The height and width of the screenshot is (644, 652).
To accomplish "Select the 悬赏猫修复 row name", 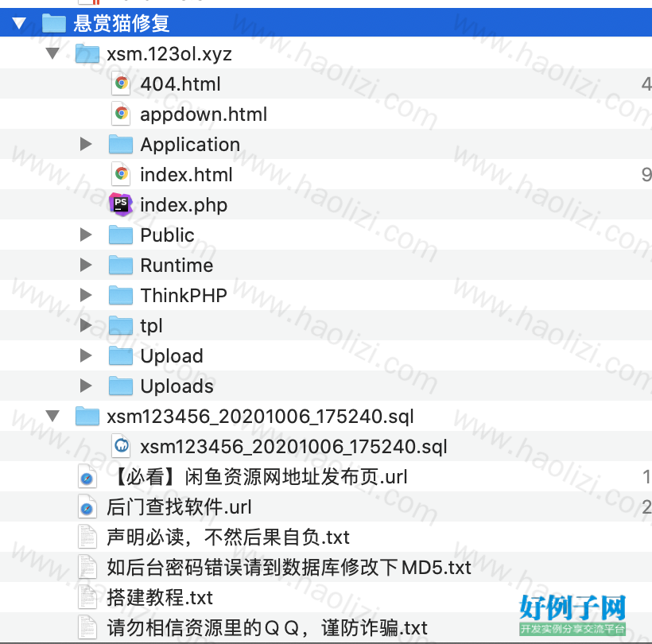I will click(x=122, y=23).
